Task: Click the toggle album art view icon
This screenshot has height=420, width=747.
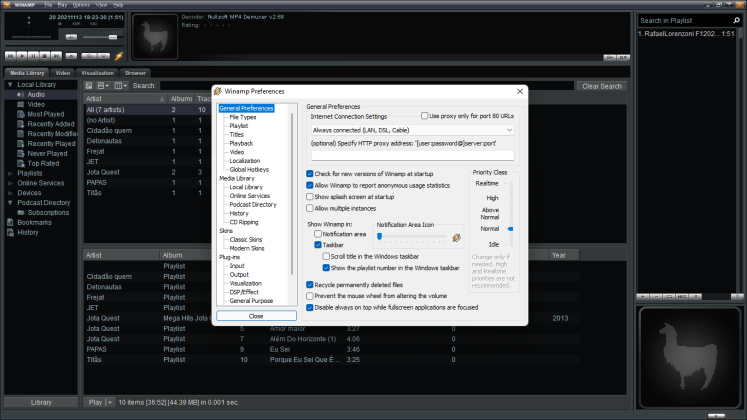Action: (89, 86)
